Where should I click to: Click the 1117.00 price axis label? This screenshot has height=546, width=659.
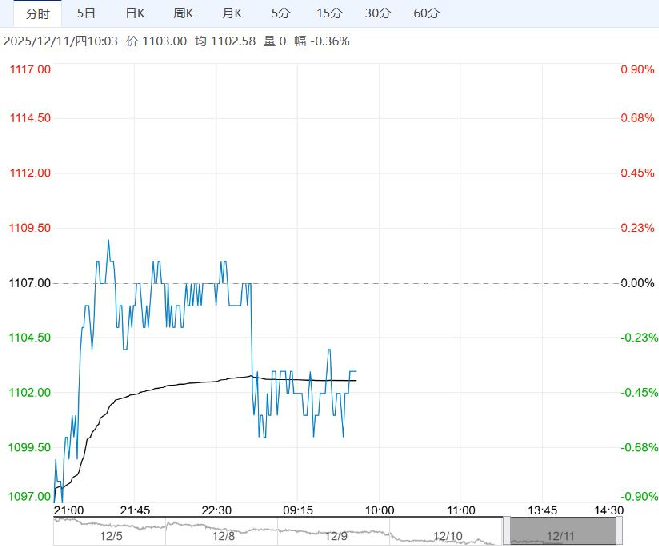[x=30, y=69]
